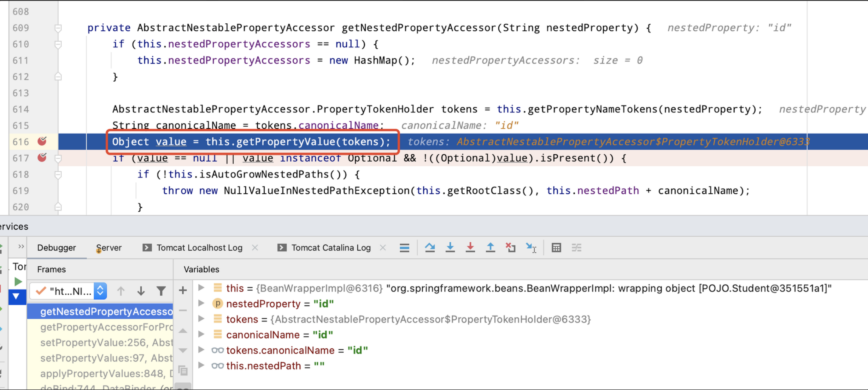The width and height of the screenshot is (868, 390).
Task: Toggle the breakpoint on line 617
Action: pos(42,157)
